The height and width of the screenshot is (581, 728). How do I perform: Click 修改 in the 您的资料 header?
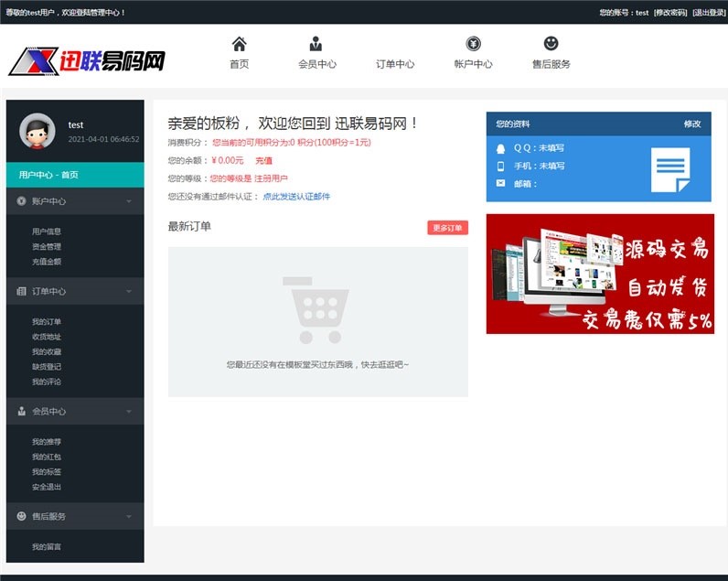(692, 124)
